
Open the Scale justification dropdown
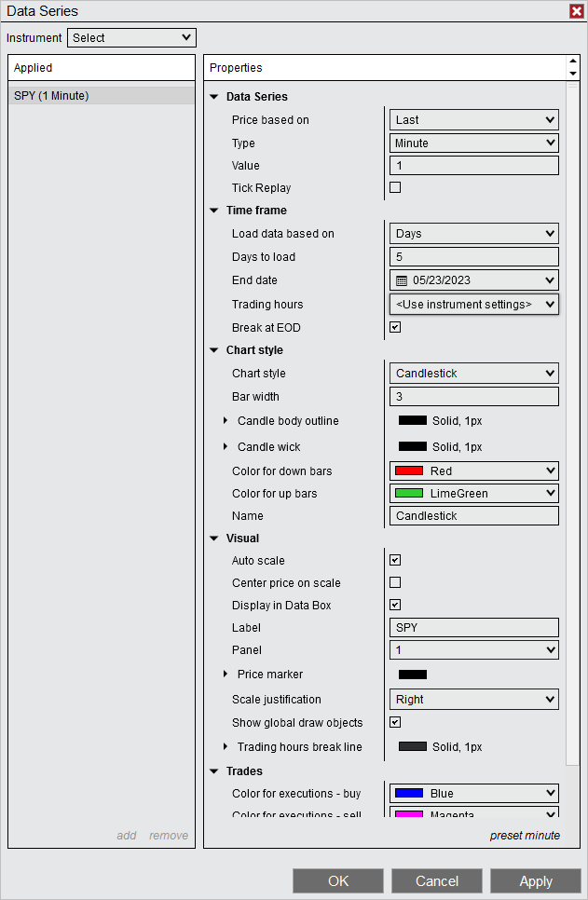pyautogui.click(x=473, y=699)
